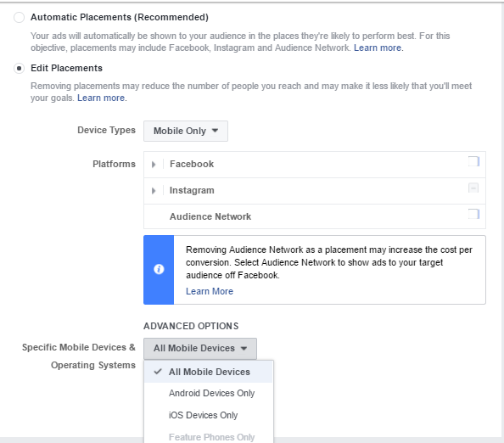The image size is (504, 443).
Task: Enable the Audience Network checkbox
Action: pos(473,214)
